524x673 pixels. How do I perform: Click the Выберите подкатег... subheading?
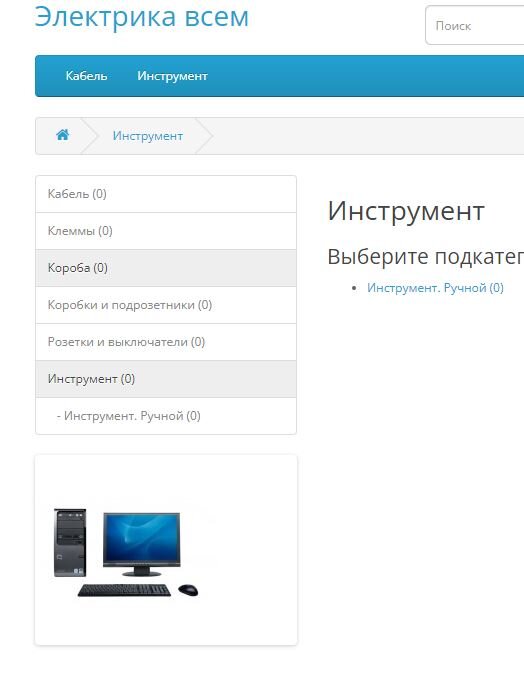pos(426,257)
